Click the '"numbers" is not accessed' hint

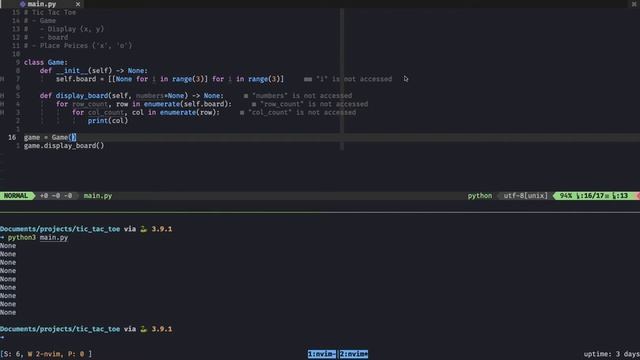302,96
